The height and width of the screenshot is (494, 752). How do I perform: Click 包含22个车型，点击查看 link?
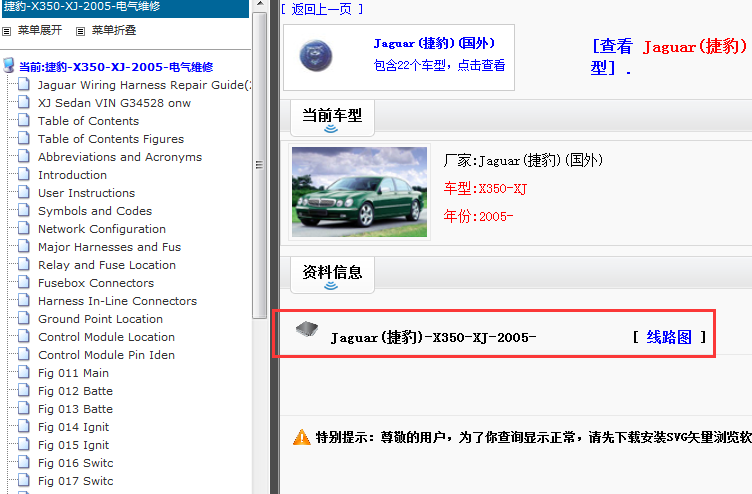(439, 65)
